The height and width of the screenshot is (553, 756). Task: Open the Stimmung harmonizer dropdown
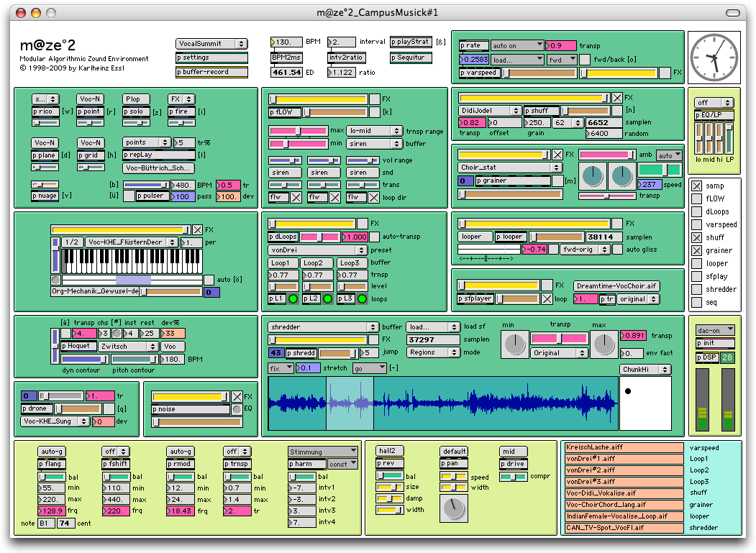point(323,452)
